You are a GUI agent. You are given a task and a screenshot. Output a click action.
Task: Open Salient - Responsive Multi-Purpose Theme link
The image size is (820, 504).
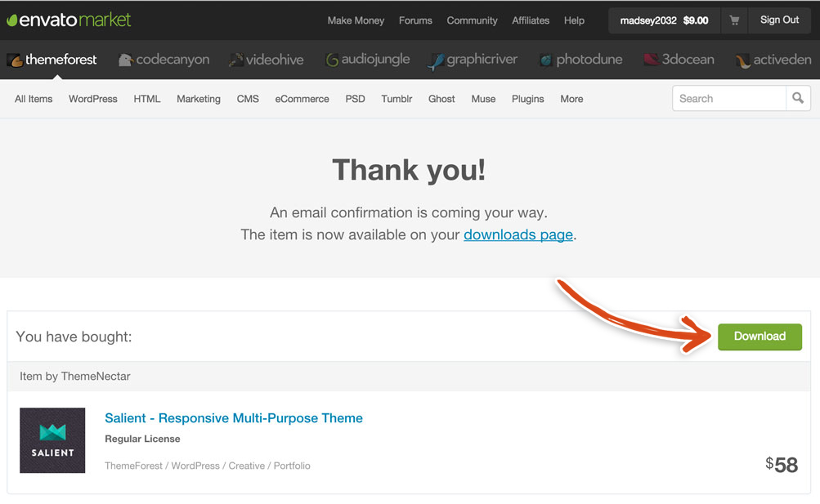tap(234, 418)
